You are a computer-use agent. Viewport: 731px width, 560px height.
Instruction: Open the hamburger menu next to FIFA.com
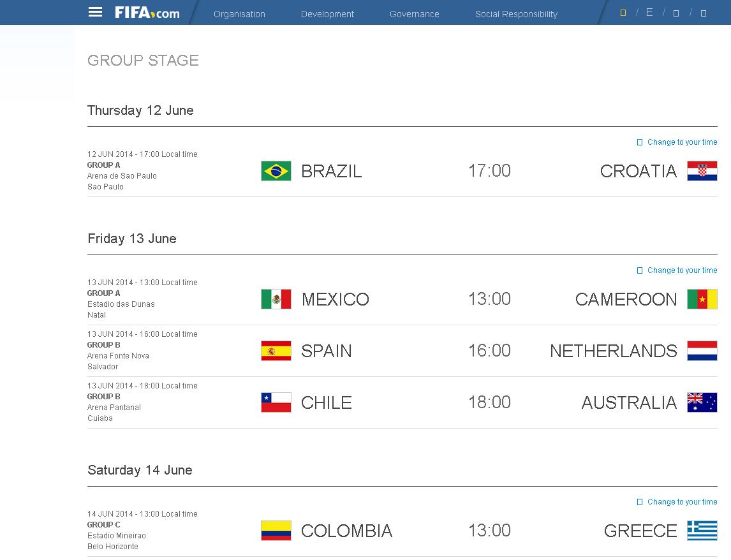pyautogui.click(x=95, y=12)
